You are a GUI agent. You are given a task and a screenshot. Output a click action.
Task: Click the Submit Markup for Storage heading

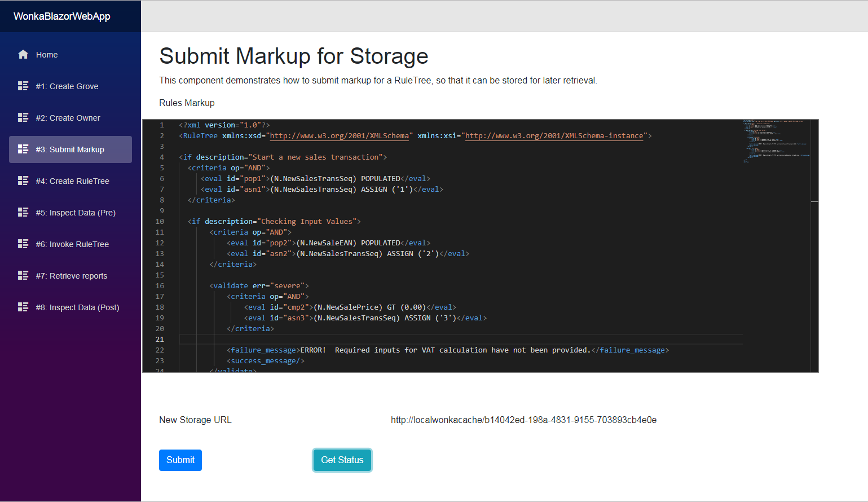[x=294, y=56]
